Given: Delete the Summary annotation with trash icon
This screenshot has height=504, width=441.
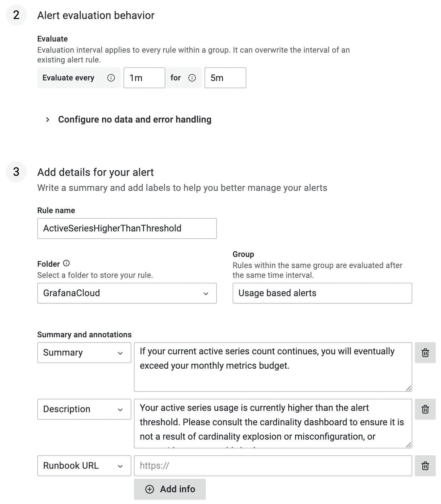Looking at the screenshot, I should pos(425,353).
